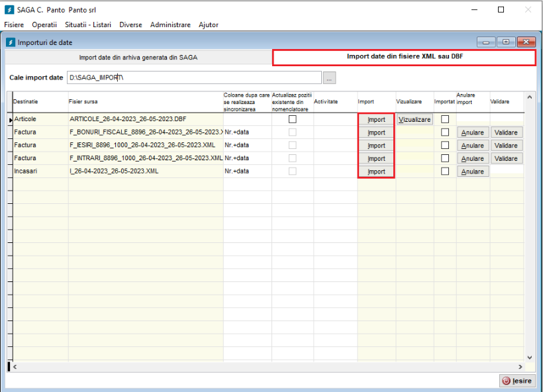
Task: Maximize the Importuri de date inner window
Action: [506, 42]
